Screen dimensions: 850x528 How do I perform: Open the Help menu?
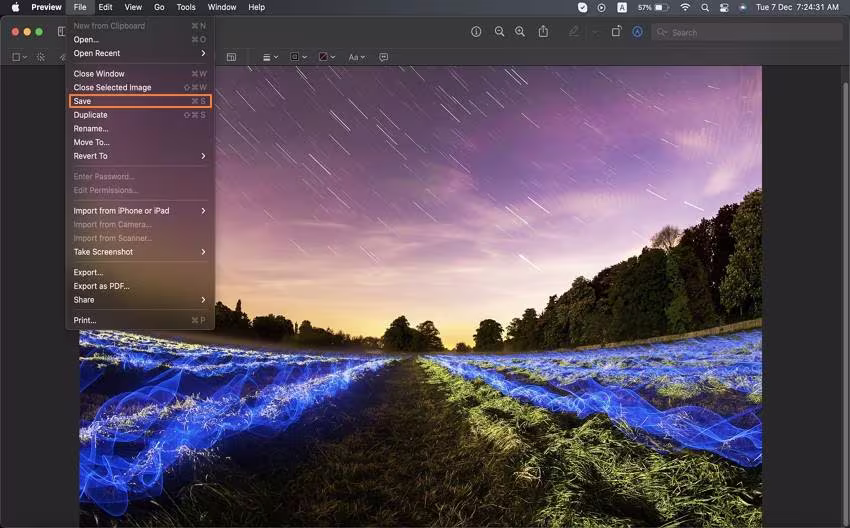(x=256, y=7)
